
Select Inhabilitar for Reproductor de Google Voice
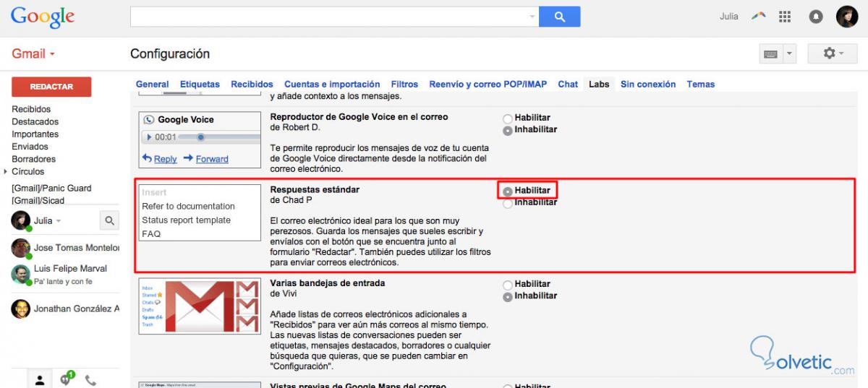[508, 130]
